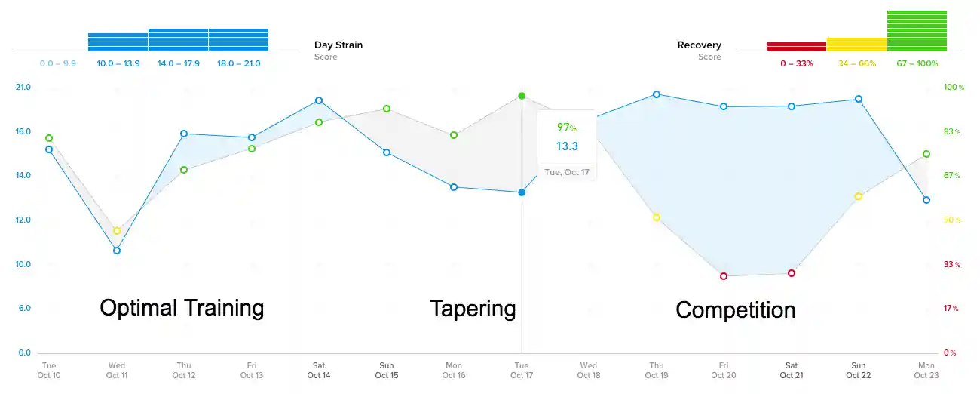
Task: Click the 0.0 – 9.9 strain range label
Action: coord(58,63)
